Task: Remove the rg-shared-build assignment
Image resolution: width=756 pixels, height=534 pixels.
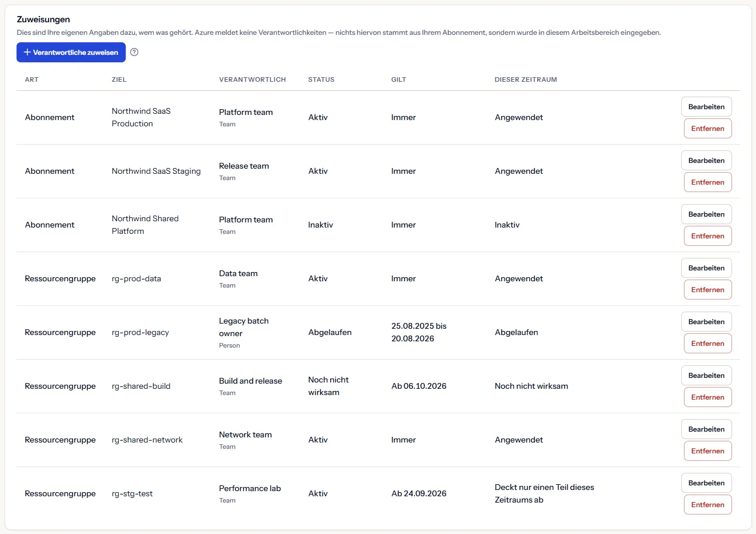Action: click(x=707, y=397)
